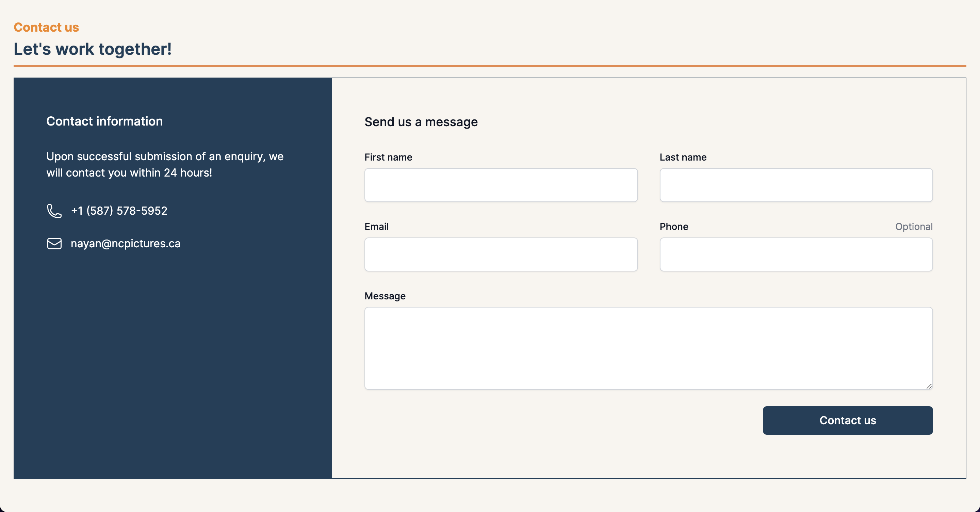
Task: Click the Contact information heading
Action: coord(104,121)
